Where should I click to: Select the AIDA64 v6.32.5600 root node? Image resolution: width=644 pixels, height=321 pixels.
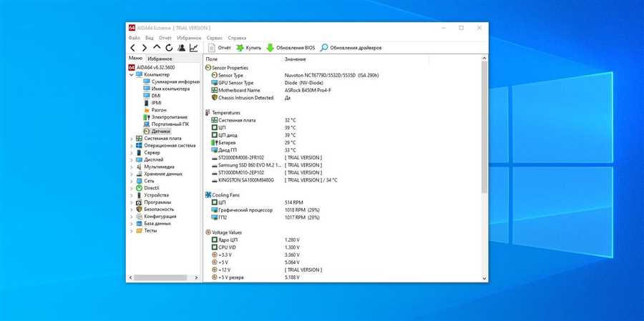152,67
